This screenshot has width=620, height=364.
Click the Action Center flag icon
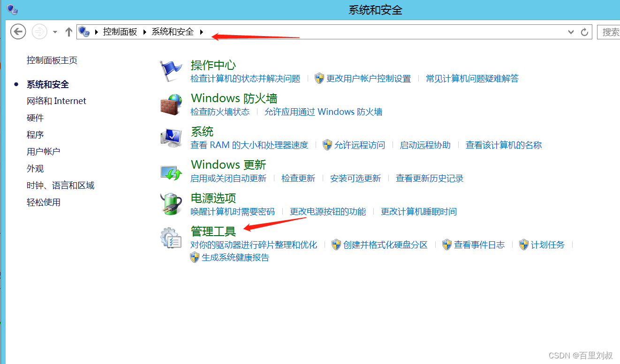[171, 71]
